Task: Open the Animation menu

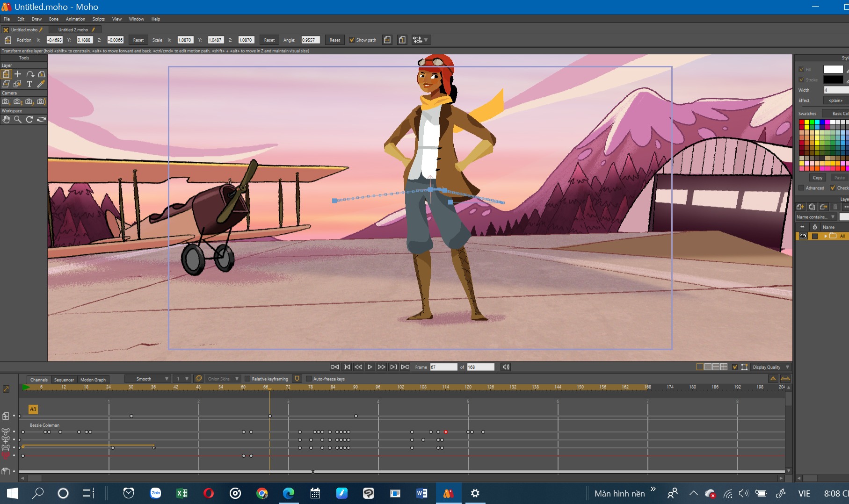Action: tap(75, 19)
